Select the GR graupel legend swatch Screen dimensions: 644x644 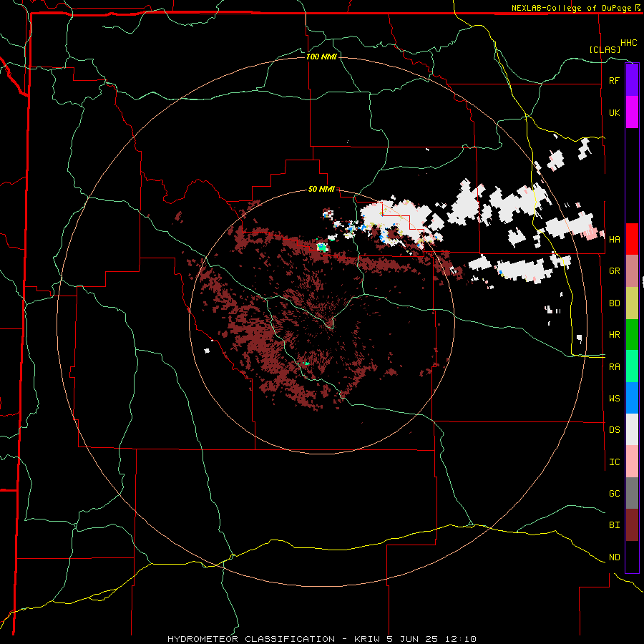pos(632,271)
